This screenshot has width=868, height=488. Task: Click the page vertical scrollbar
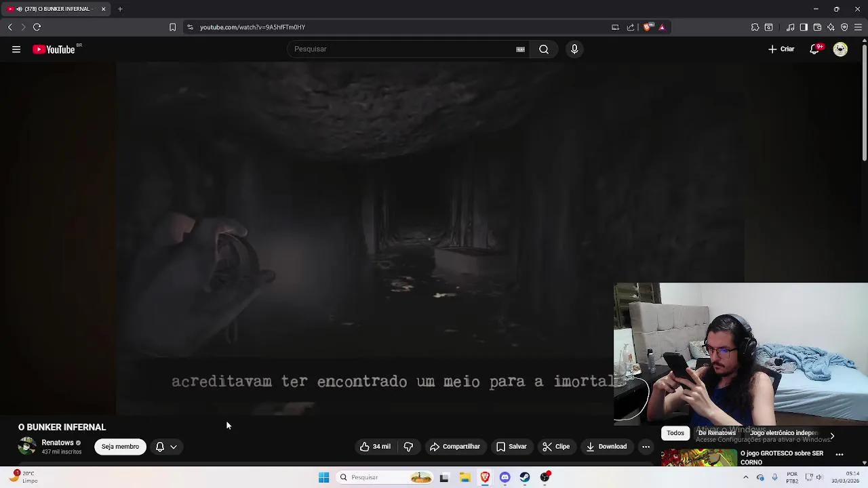[x=864, y=102]
